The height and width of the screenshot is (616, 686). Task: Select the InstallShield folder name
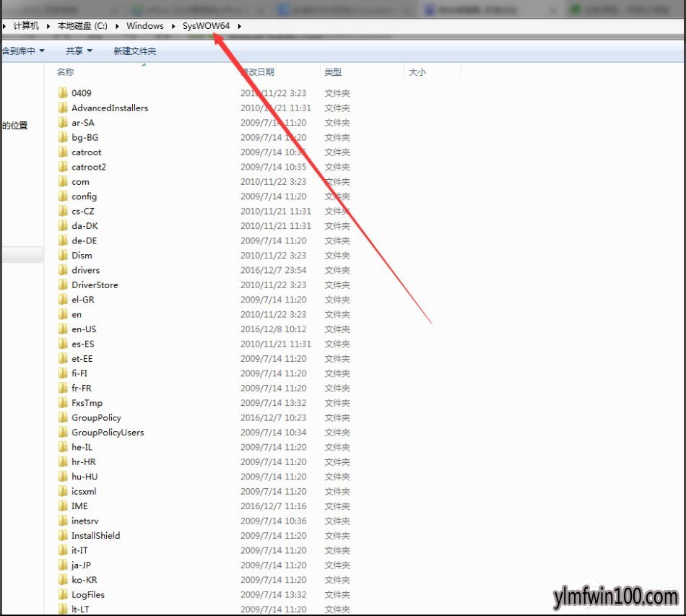click(x=95, y=536)
